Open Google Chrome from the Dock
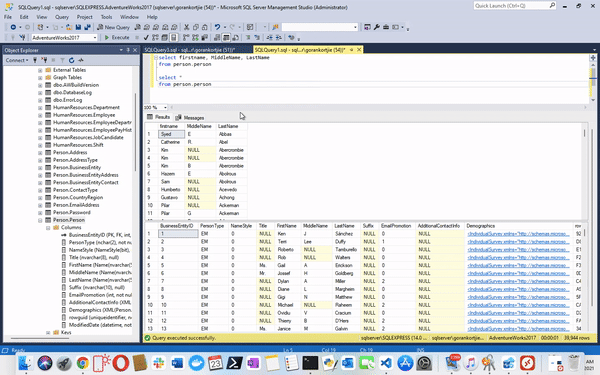Image resolution: width=600 pixels, height=375 pixels. (83, 363)
